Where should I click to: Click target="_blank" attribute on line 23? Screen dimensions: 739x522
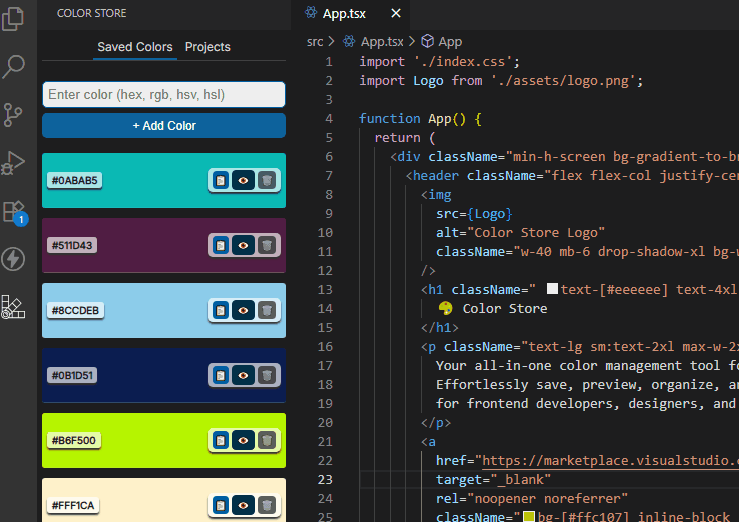493,480
